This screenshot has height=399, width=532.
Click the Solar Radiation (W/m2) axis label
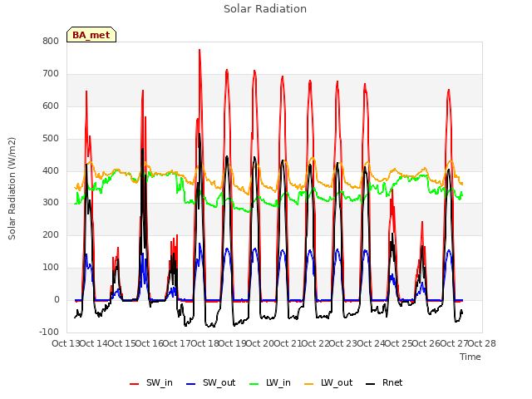pyautogui.click(x=12, y=189)
